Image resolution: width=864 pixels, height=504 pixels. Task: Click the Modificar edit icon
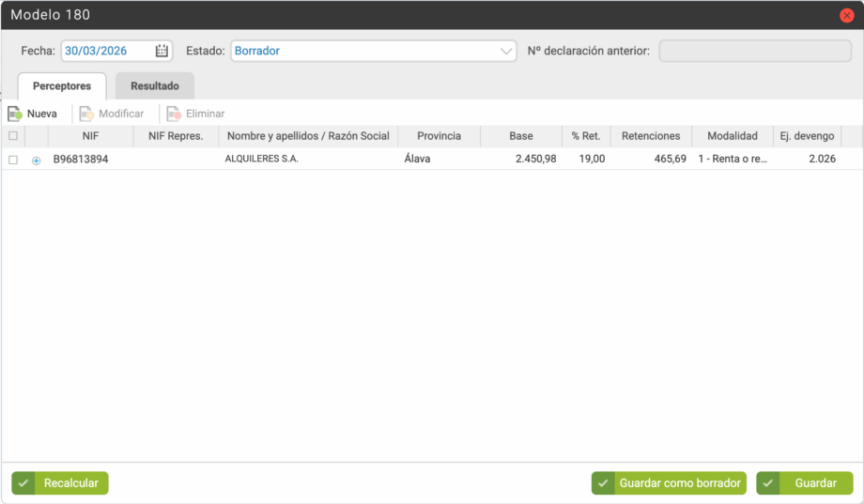pos(86,114)
